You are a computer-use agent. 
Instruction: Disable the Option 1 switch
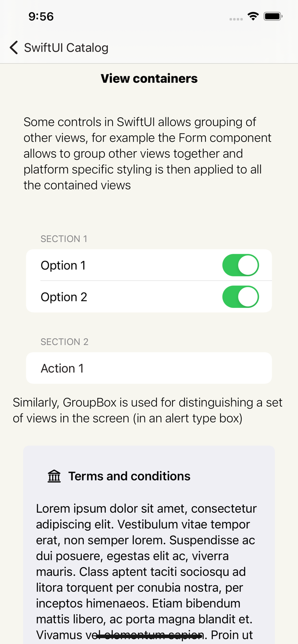click(241, 265)
